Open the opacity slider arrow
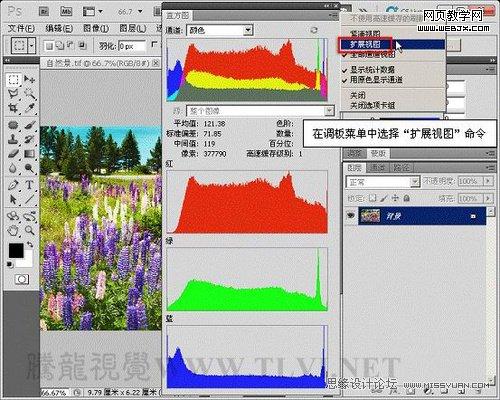 (488, 181)
